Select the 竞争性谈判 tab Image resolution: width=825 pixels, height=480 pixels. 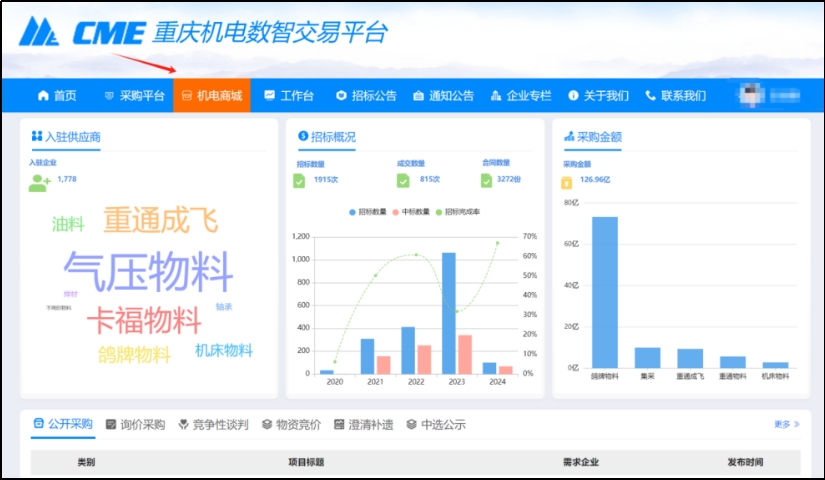[215, 424]
